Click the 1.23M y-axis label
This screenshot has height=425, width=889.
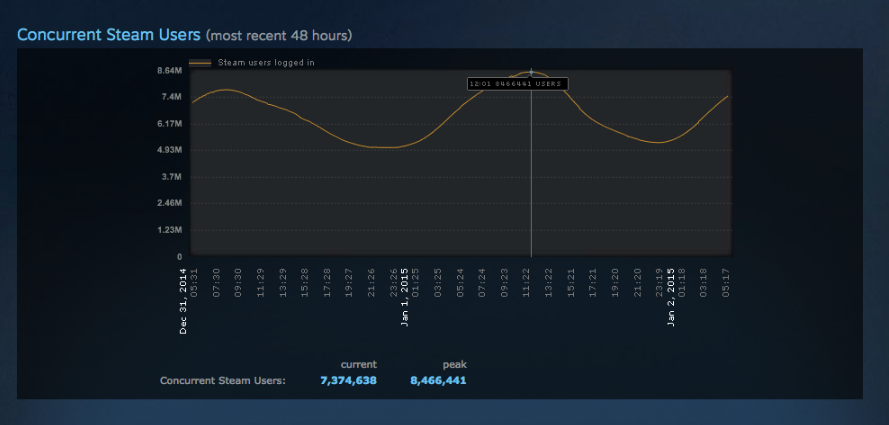170,230
